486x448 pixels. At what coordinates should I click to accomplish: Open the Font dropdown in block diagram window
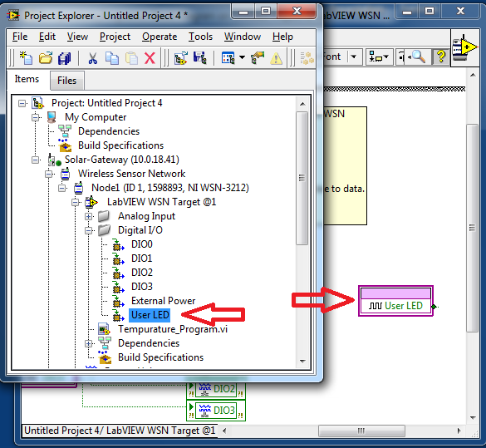tap(354, 57)
